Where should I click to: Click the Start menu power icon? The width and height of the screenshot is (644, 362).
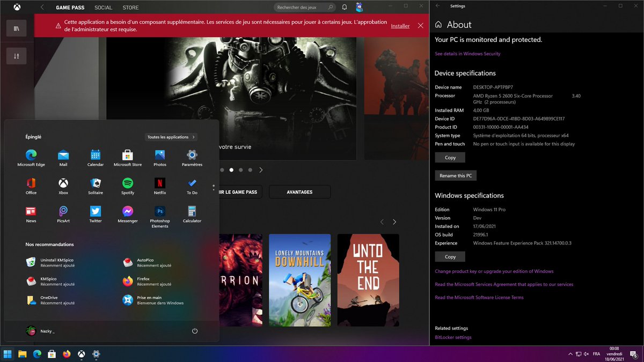(195, 331)
